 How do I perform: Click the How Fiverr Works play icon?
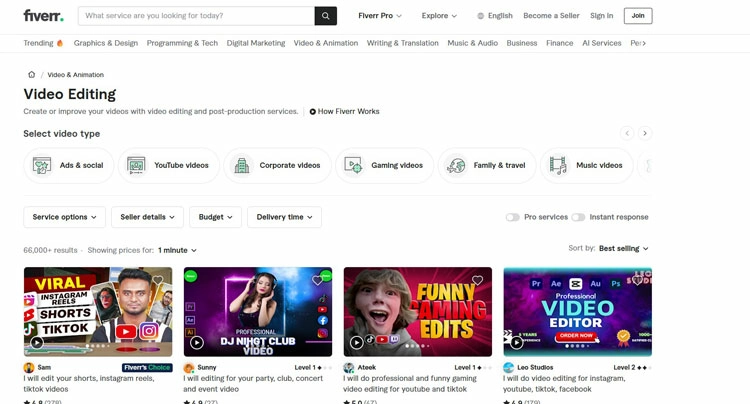[313, 111]
